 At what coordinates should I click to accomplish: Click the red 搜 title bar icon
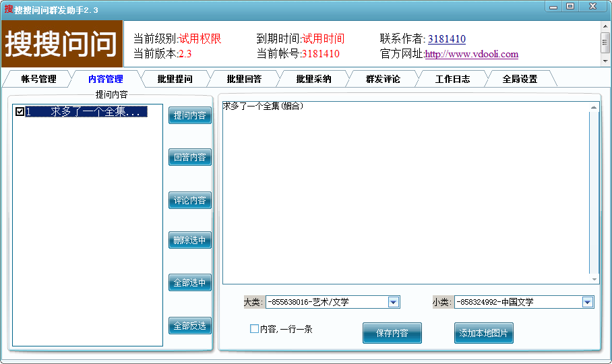pos(8,9)
